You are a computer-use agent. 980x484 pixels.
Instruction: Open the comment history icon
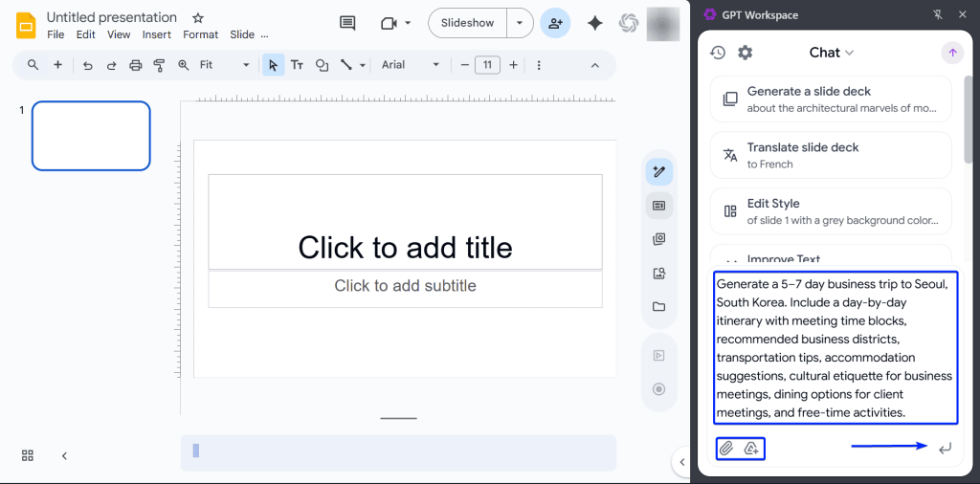(347, 23)
